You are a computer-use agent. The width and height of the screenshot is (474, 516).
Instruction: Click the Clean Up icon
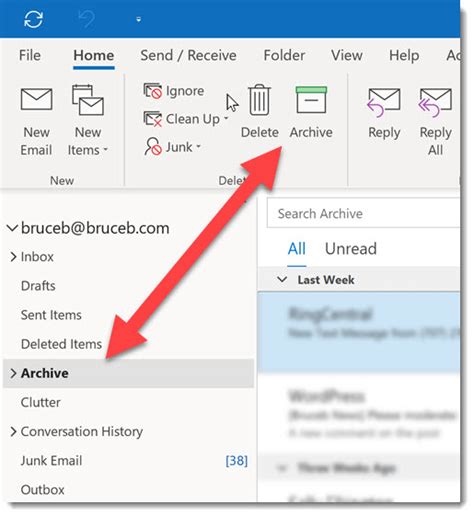(x=153, y=119)
